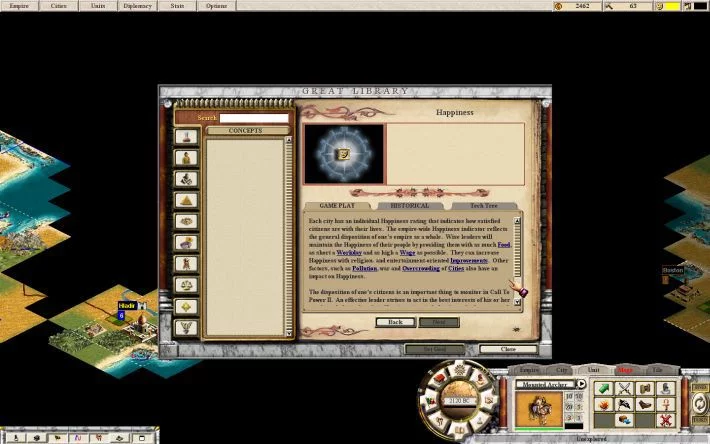The width and height of the screenshot is (710, 444).
Task: Click the CONCEPTS list header
Action: coord(245,130)
